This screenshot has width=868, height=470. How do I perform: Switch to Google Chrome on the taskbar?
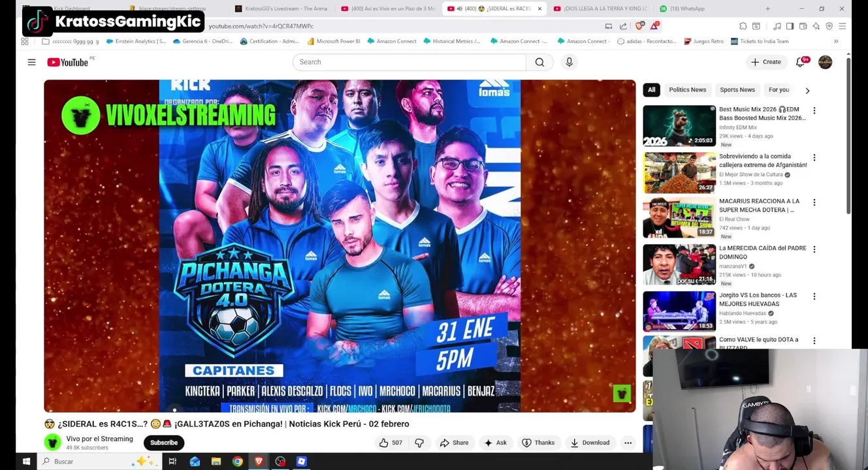(x=238, y=462)
